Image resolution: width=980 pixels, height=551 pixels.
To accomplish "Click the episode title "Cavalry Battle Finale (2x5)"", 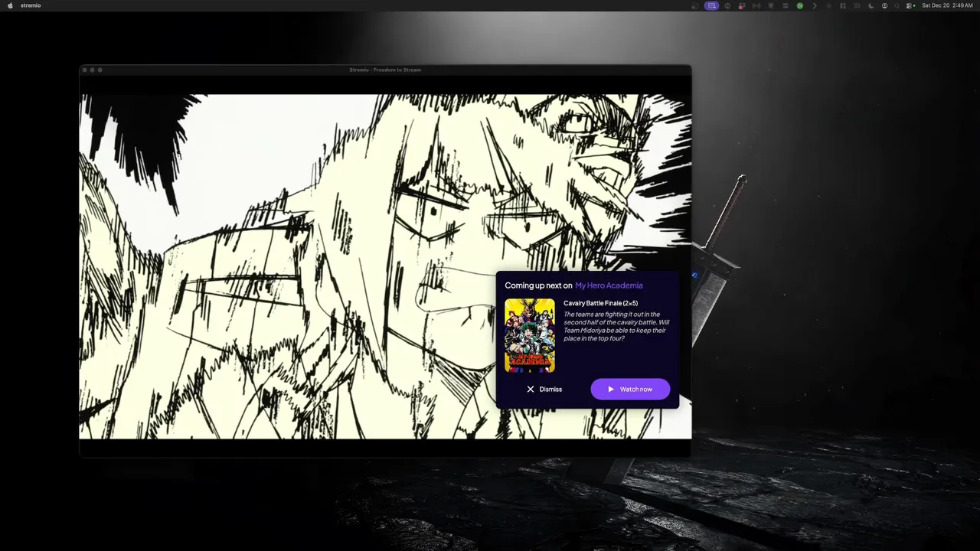I will [601, 303].
